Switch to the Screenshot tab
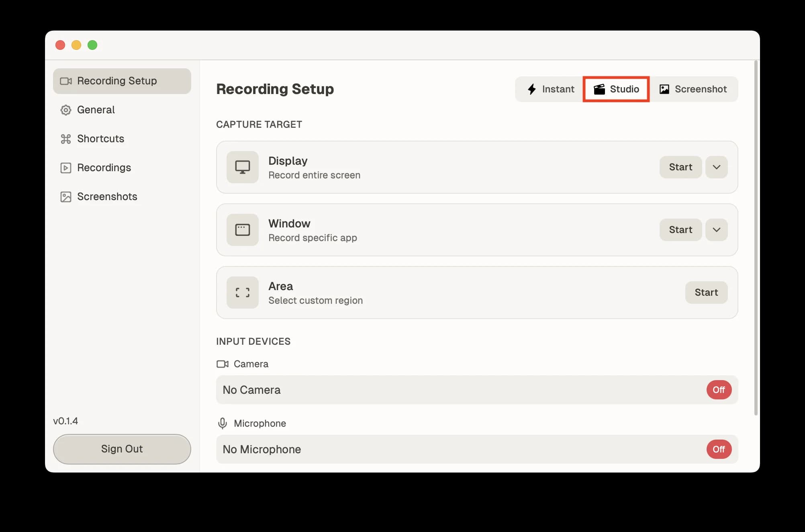The height and width of the screenshot is (532, 805). (x=694, y=89)
